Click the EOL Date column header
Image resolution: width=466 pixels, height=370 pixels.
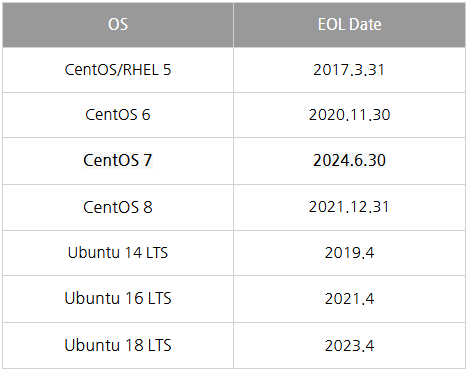pyautogui.click(x=349, y=24)
